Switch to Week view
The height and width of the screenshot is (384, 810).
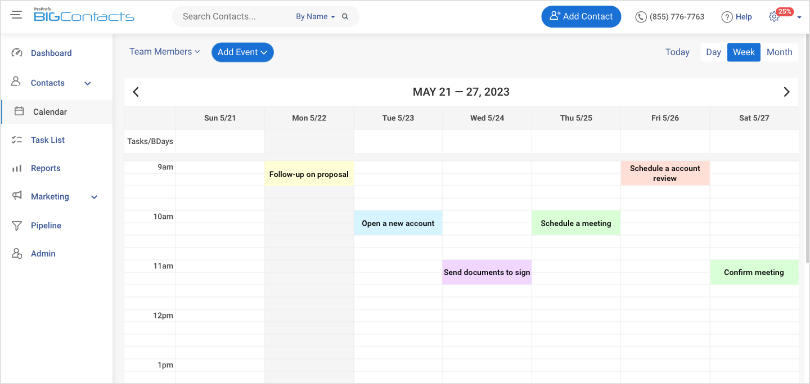[744, 52]
